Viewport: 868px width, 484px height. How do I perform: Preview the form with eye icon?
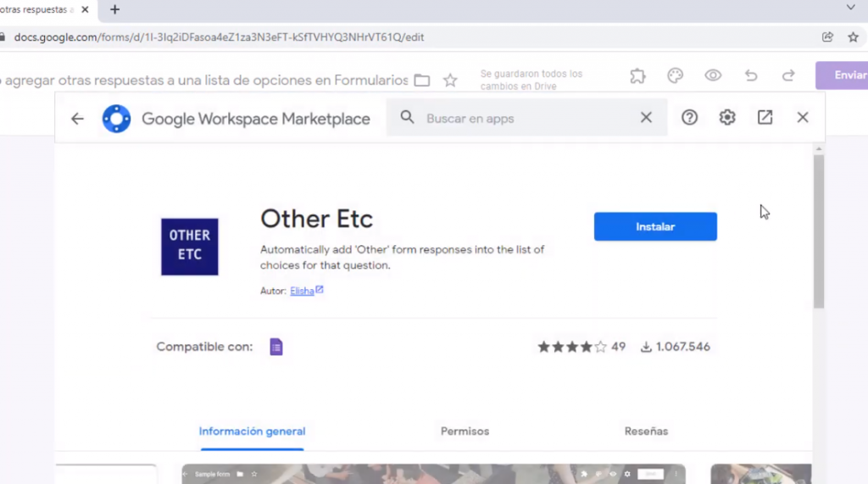[713, 75]
